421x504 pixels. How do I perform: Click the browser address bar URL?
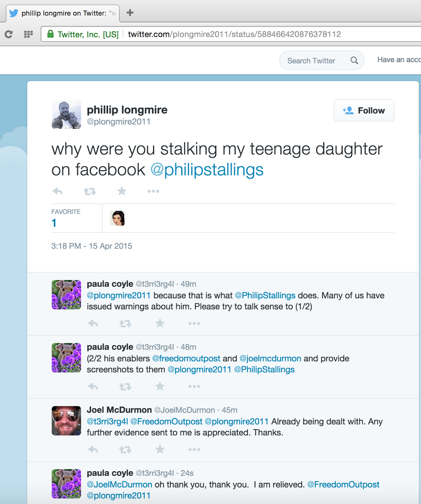tap(234, 34)
